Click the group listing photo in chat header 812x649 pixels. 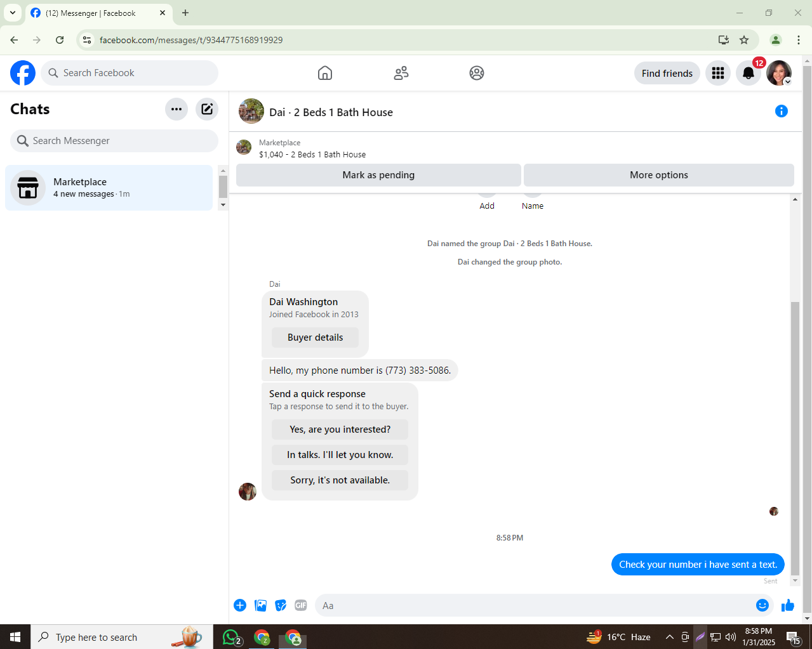coord(251,111)
